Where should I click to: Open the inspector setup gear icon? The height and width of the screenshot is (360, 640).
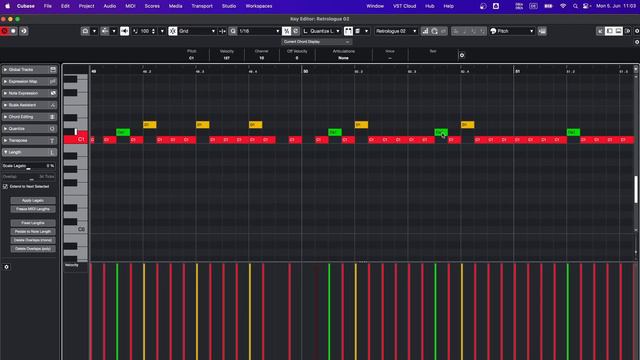[x=7, y=267]
